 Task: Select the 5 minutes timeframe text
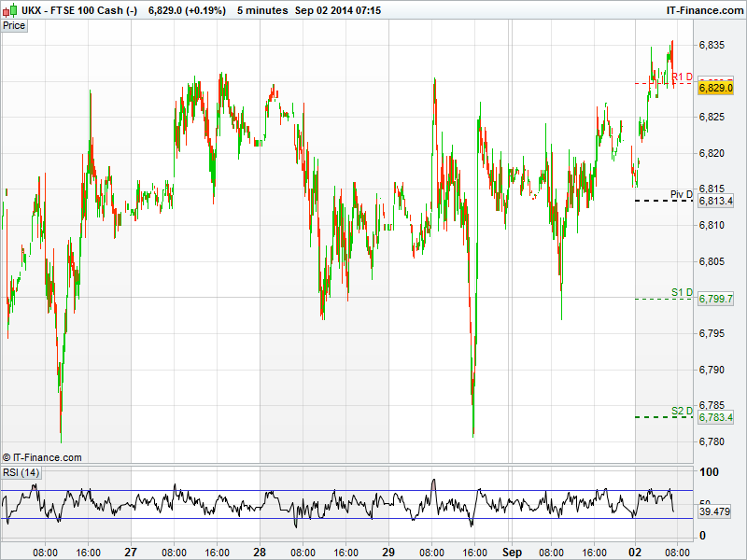pyautogui.click(x=263, y=10)
